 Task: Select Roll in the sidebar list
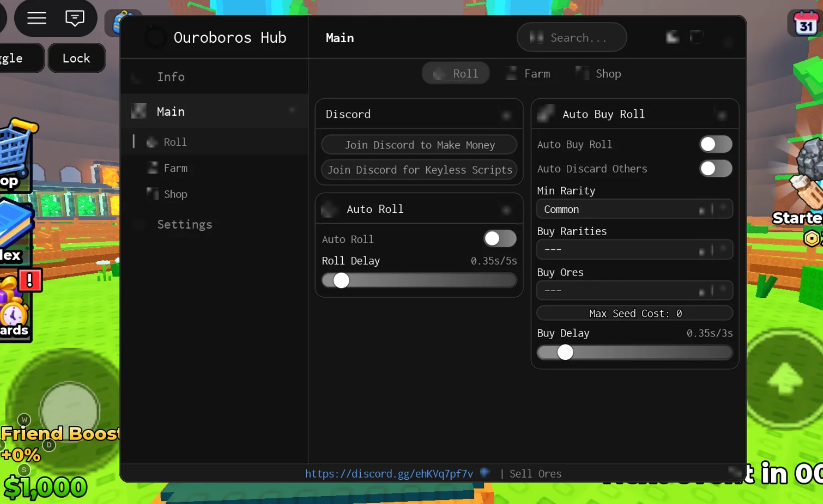coord(214,142)
